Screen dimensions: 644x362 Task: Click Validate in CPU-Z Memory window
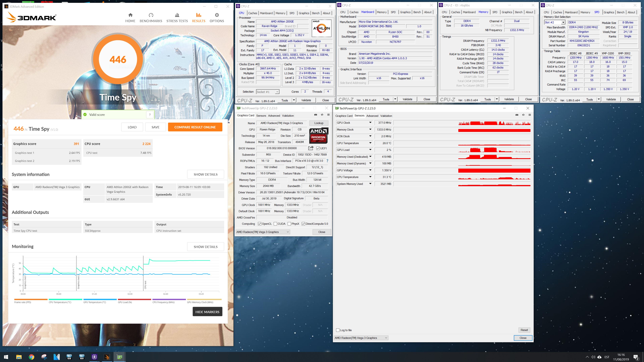click(x=509, y=99)
